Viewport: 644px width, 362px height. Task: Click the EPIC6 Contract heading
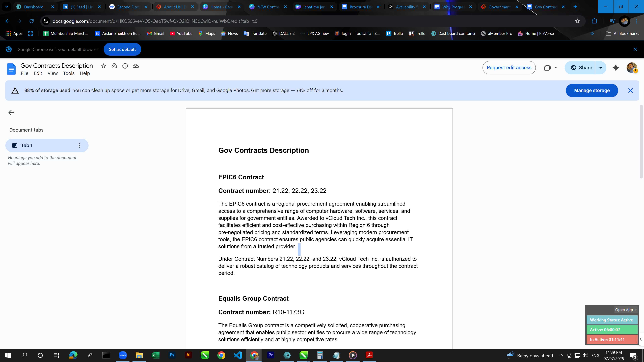pyautogui.click(x=241, y=177)
